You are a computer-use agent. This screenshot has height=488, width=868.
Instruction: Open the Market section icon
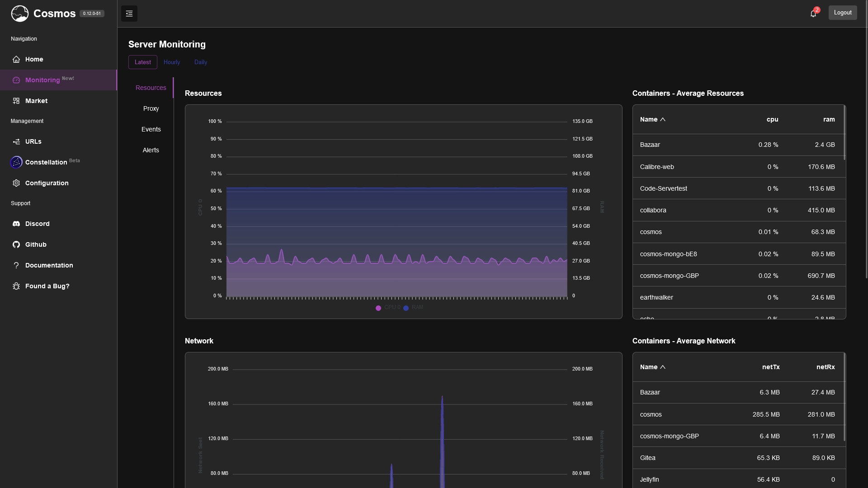click(16, 101)
